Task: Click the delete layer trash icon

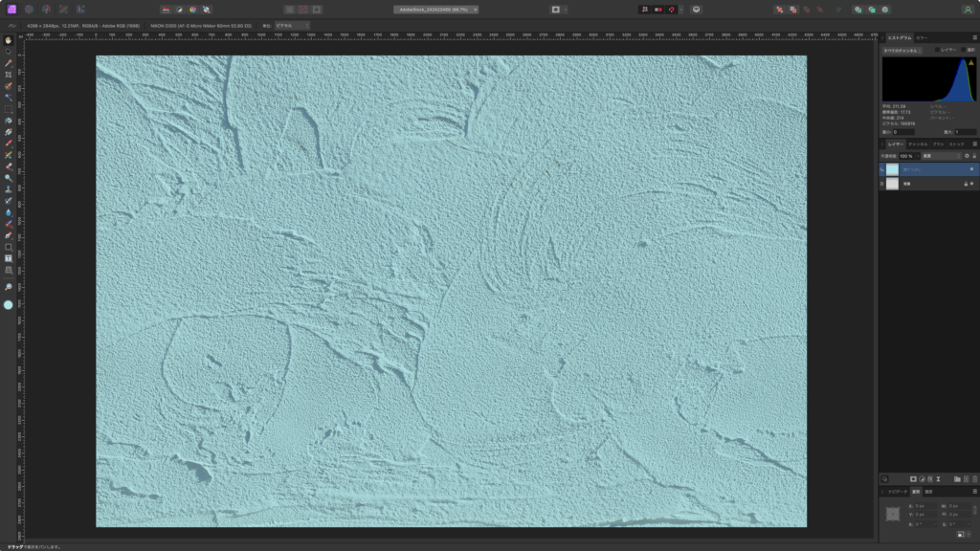Action: point(973,478)
